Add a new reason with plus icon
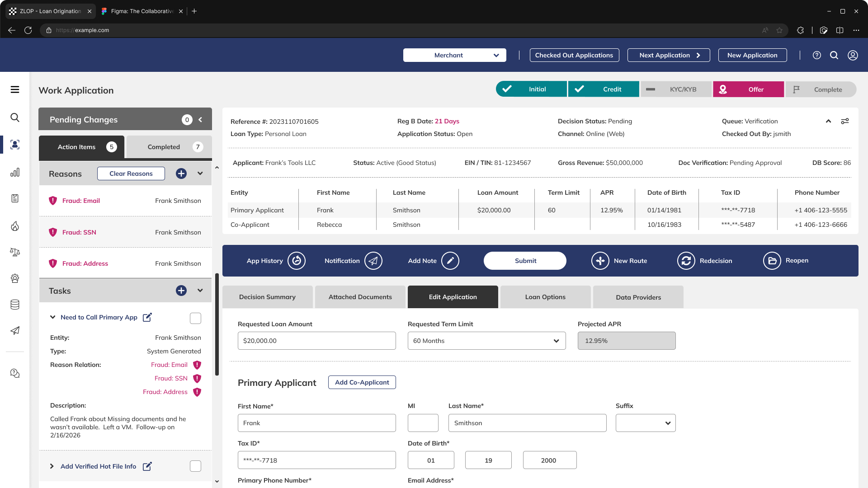This screenshot has height=488, width=868. [x=181, y=174]
